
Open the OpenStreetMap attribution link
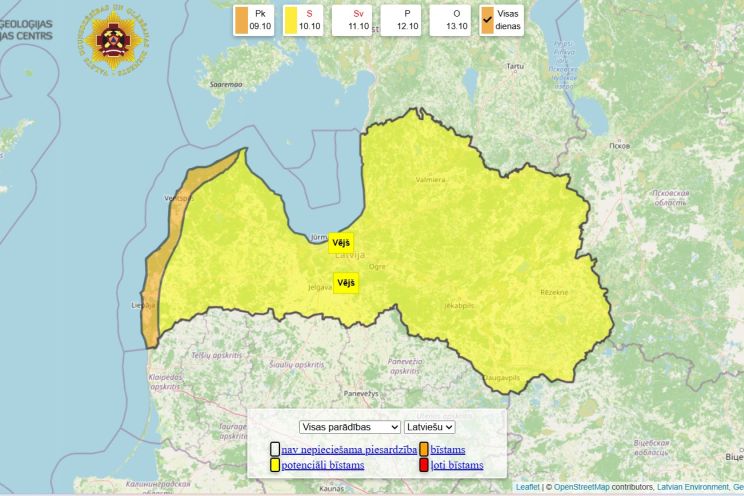point(582,487)
